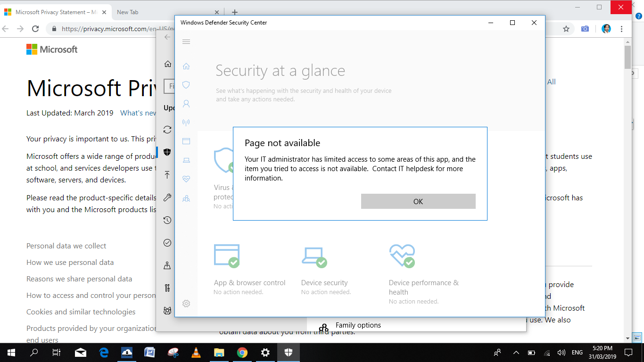Select Activation checkmark icon in Settings sidebar
Viewport: 644px width, 362px height.
[167, 243]
